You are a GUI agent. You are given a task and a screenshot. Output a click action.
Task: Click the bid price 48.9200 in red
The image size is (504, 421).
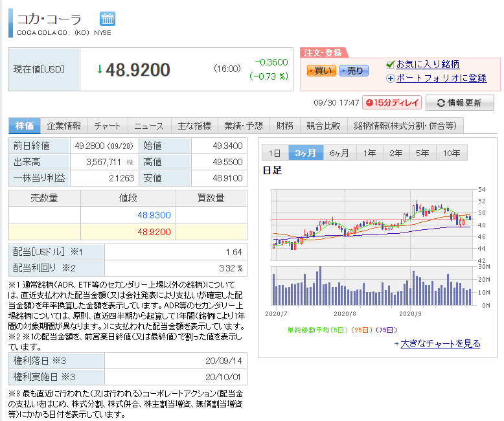(x=154, y=232)
